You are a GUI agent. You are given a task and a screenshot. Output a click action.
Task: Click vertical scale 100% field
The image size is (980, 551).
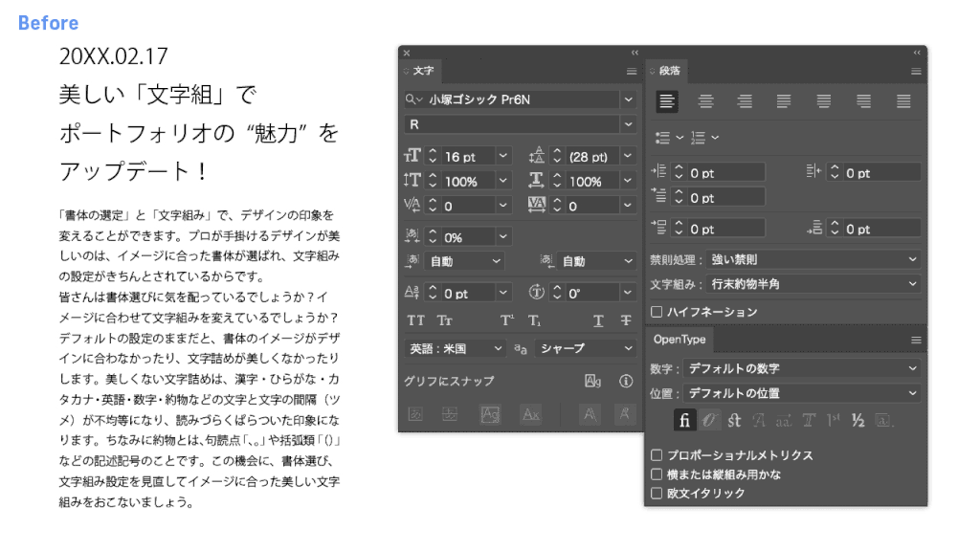[x=469, y=181]
